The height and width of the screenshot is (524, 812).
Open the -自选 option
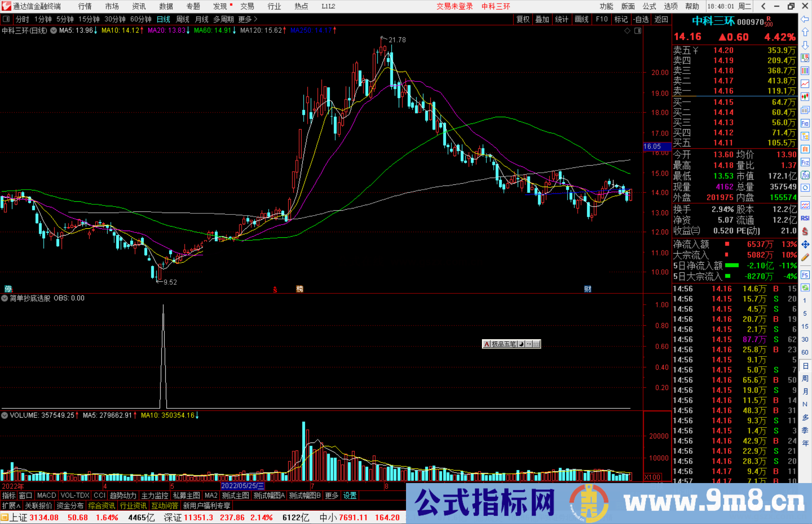click(641, 19)
